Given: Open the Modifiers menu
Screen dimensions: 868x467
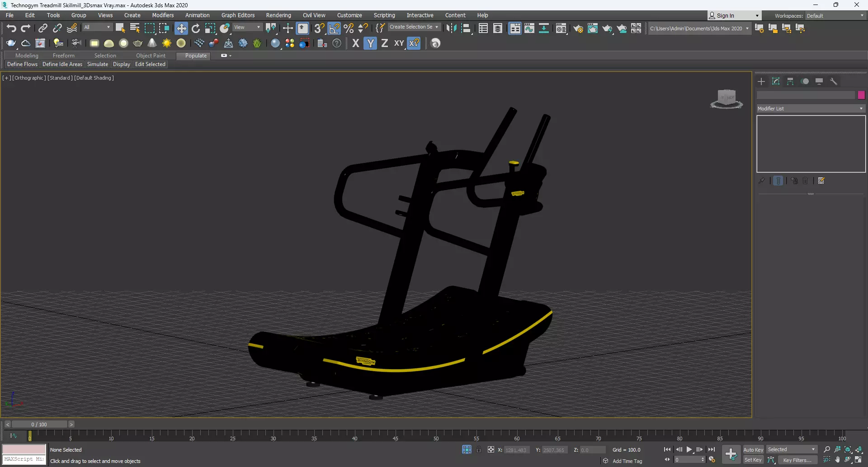Looking at the screenshot, I should [x=163, y=15].
